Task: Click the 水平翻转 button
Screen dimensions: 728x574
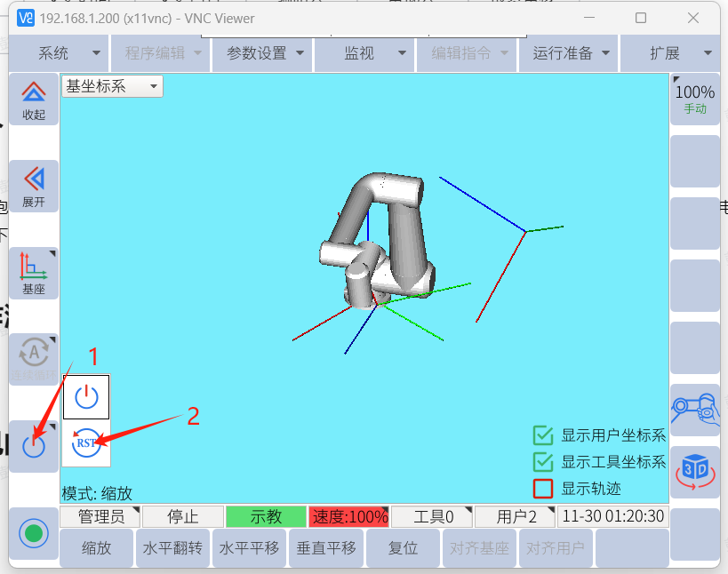Action: [x=173, y=548]
